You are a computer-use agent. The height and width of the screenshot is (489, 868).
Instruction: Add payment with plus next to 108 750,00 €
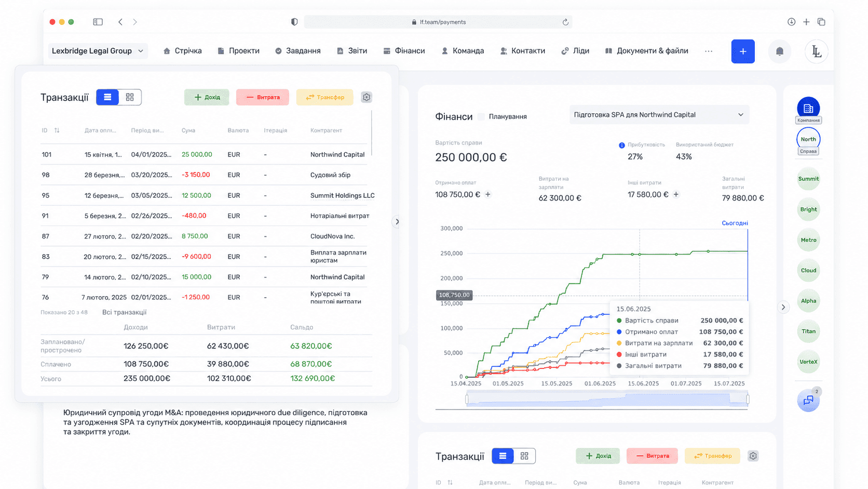pos(488,194)
